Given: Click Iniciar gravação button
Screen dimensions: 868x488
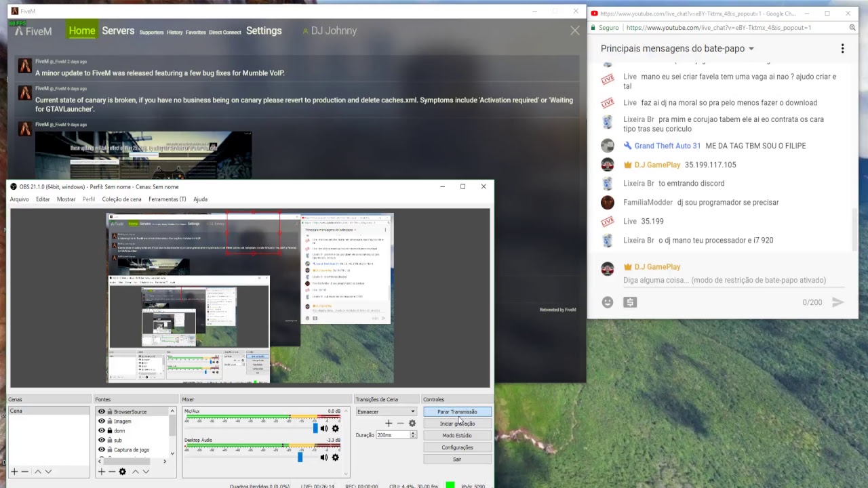Looking at the screenshot, I should click(457, 424).
